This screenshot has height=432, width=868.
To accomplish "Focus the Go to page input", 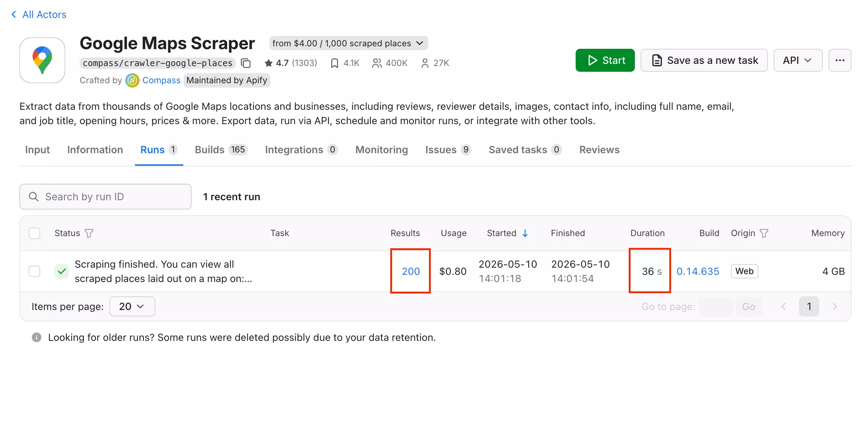I will (716, 306).
